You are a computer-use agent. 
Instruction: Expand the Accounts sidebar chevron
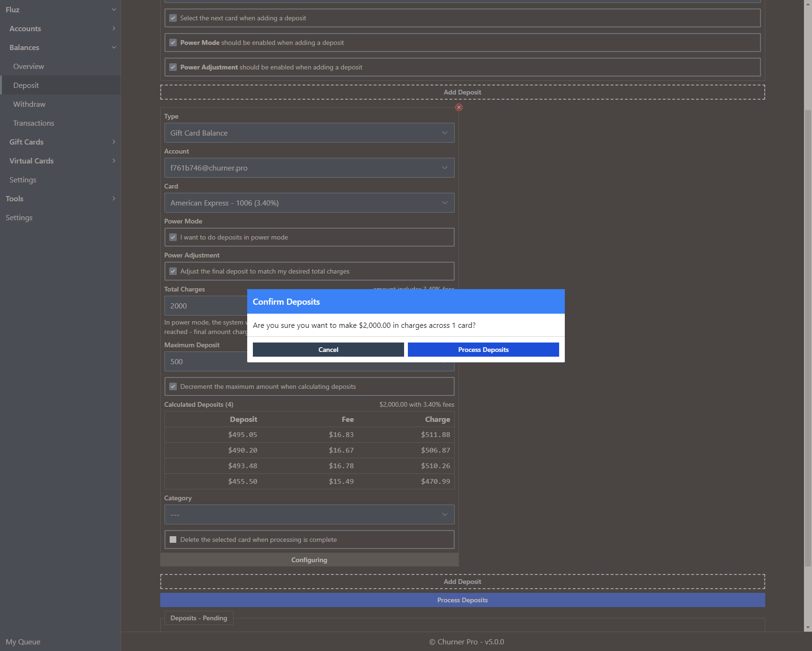tap(113, 28)
